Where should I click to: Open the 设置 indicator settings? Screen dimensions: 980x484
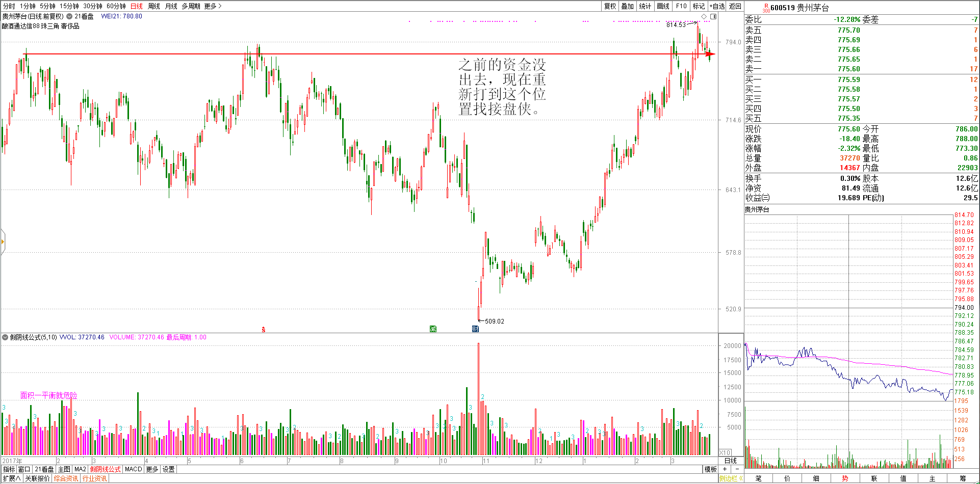[169, 469]
